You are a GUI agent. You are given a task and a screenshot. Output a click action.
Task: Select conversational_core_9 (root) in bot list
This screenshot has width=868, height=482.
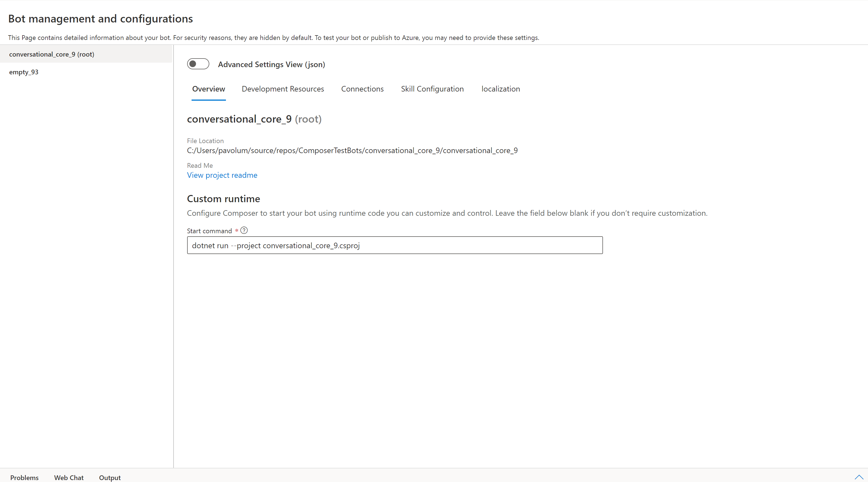pyautogui.click(x=52, y=54)
